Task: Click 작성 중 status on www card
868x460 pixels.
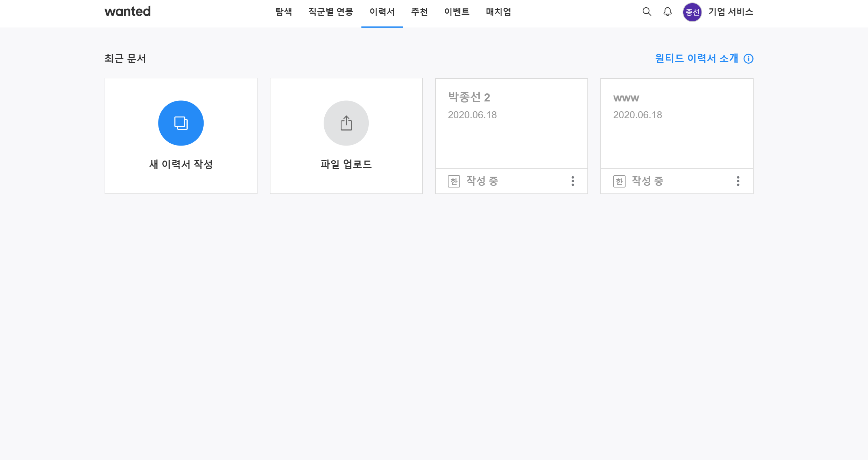Action: coord(647,181)
